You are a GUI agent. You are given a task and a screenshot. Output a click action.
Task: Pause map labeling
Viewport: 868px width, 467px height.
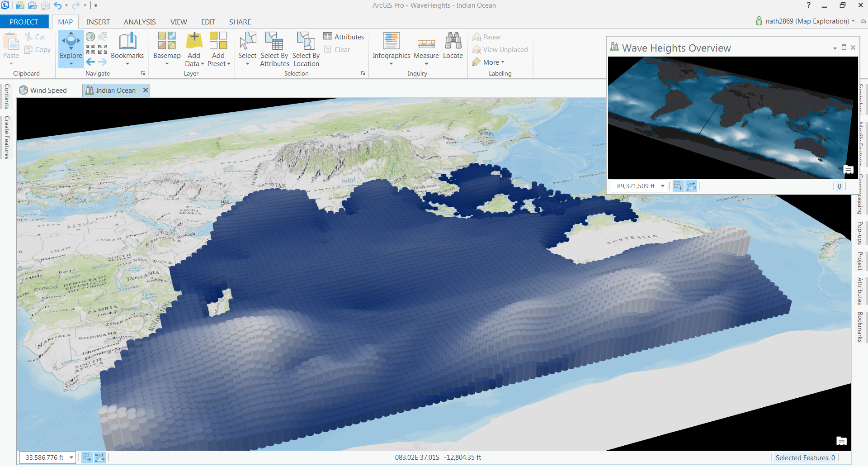(486, 37)
